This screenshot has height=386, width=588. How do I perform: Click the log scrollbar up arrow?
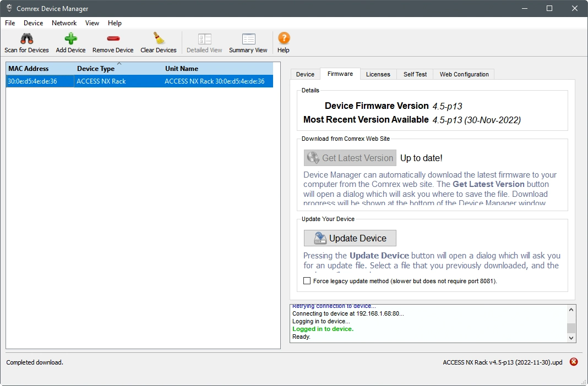pyautogui.click(x=571, y=310)
